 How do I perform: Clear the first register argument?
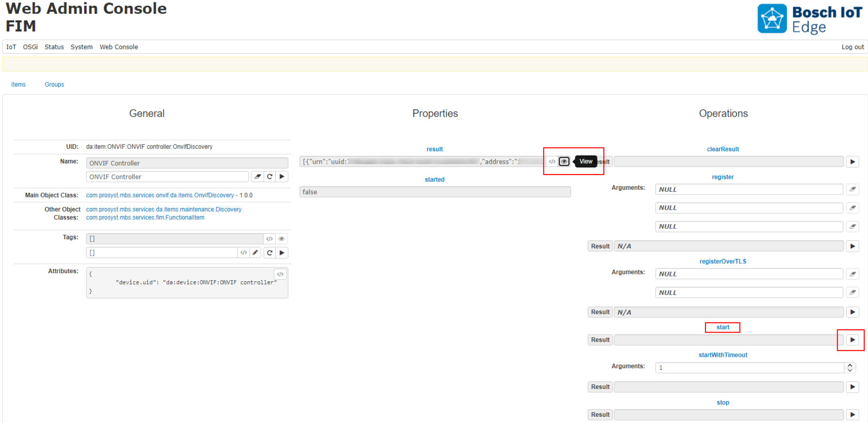click(x=853, y=189)
